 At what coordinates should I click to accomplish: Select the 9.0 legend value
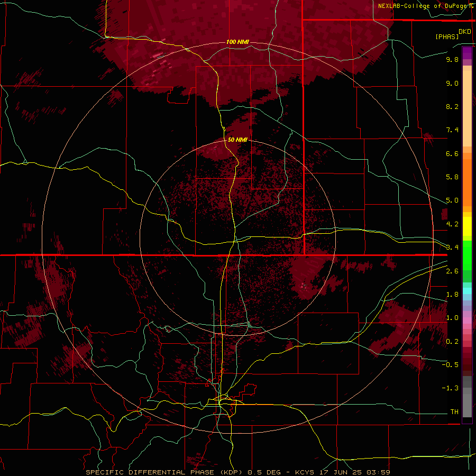click(452, 83)
